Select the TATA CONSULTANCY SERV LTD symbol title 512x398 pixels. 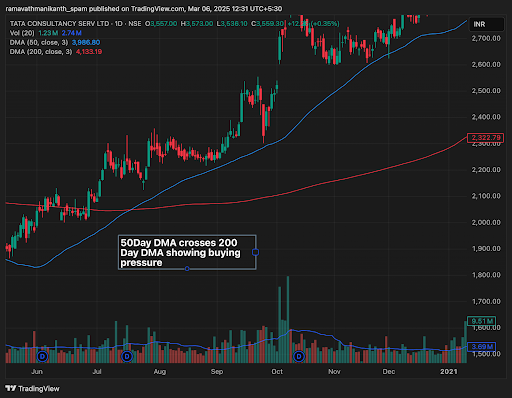pos(59,24)
